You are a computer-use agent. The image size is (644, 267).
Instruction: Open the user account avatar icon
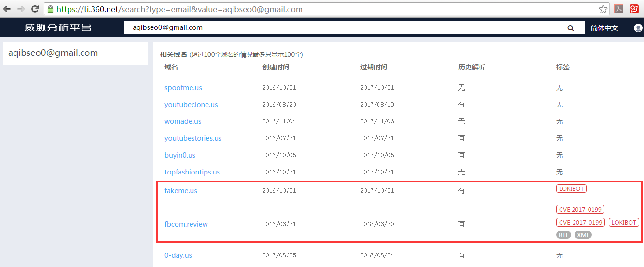click(638, 28)
